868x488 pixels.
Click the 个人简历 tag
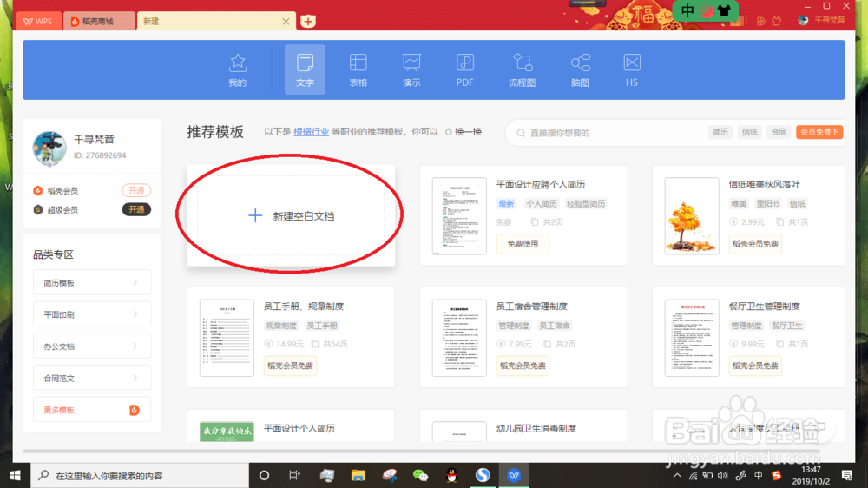541,203
